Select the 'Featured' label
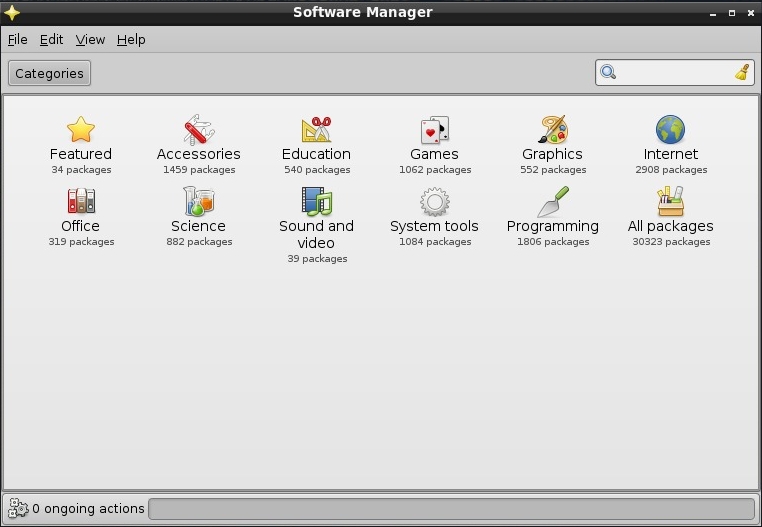 coord(81,154)
